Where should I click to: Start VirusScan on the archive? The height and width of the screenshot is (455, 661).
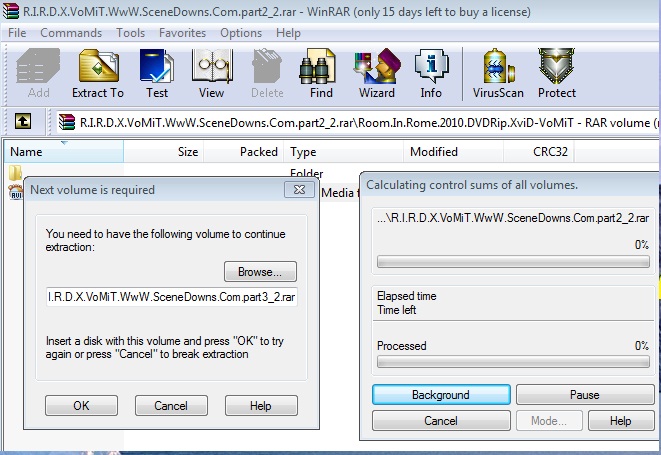tap(498, 73)
